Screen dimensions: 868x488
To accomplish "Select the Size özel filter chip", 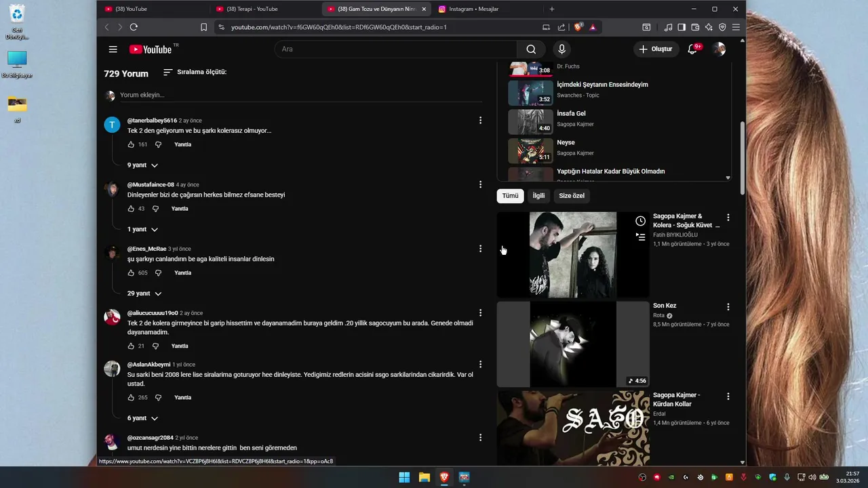I will 572,195.
